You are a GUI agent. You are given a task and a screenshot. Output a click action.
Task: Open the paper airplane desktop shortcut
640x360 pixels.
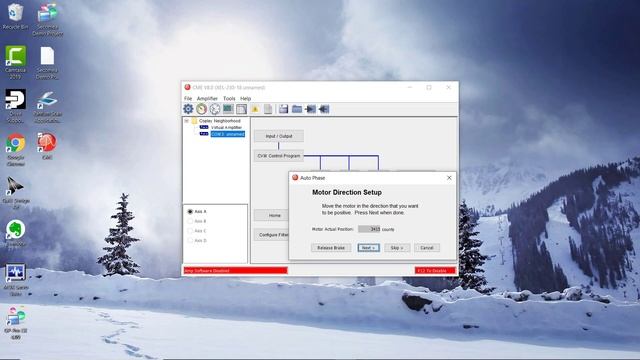point(16,193)
